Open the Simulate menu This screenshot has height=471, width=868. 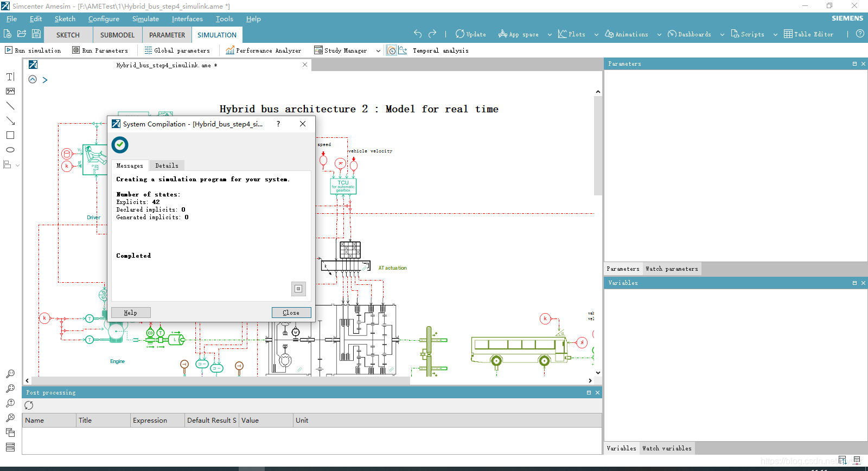click(x=145, y=19)
